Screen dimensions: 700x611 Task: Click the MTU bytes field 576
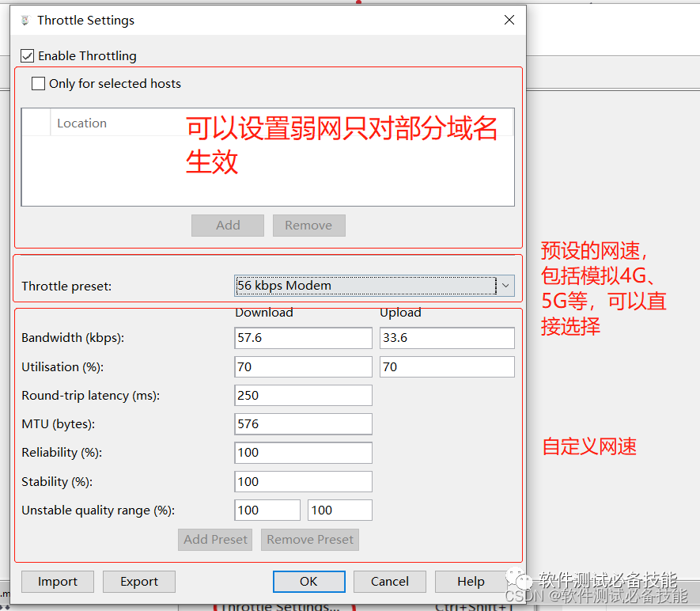point(303,424)
